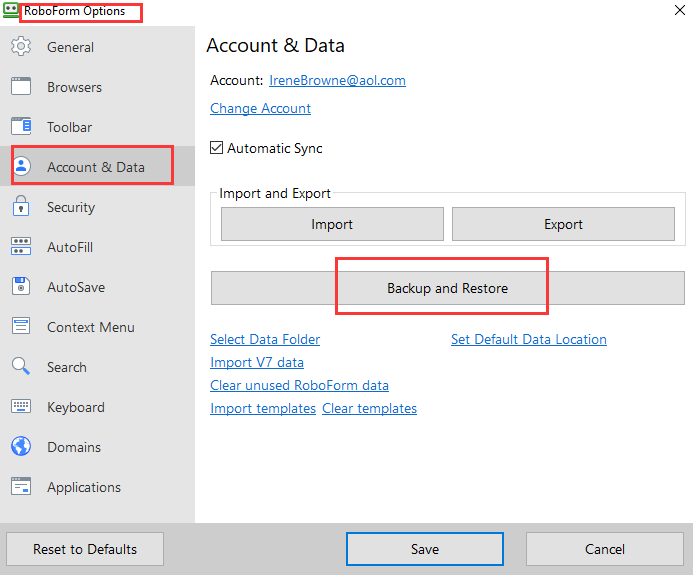This screenshot has height=575, width=693.
Task: Switch to the Context Menu section
Action: click(x=90, y=327)
